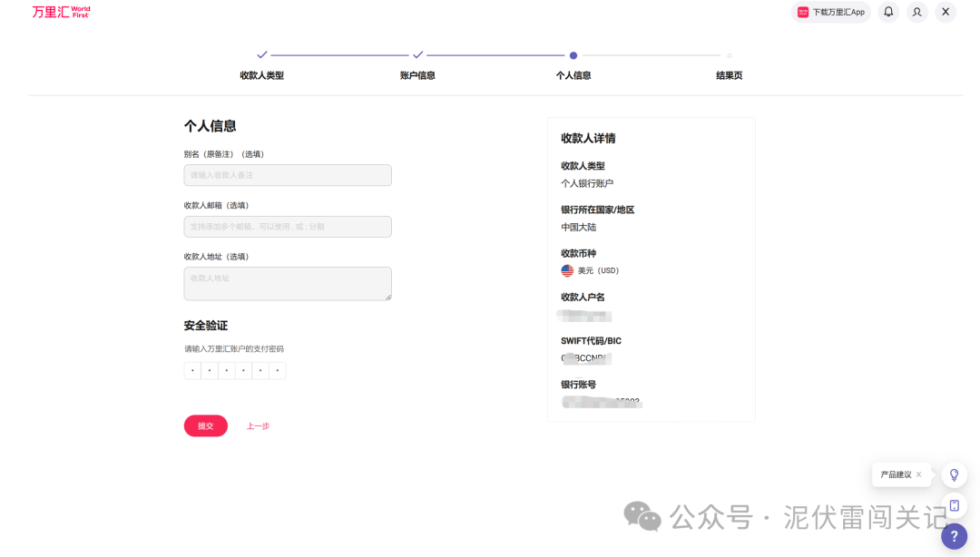Open the purple question mark help icon
This screenshot has width=980, height=557.
point(954,536)
